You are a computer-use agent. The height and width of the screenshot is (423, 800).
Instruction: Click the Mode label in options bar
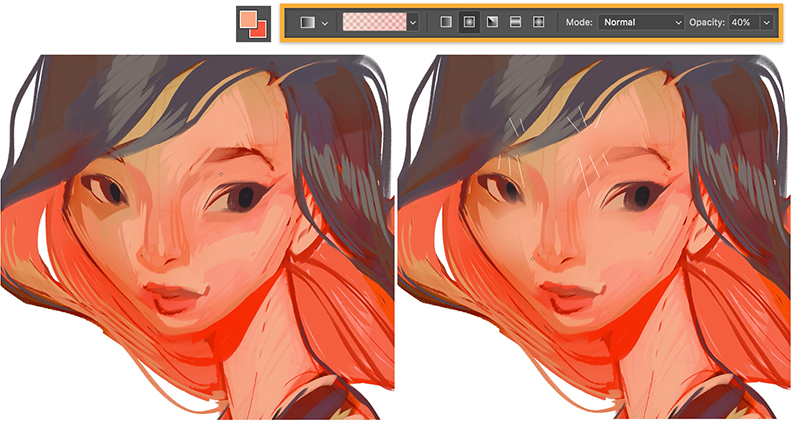coord(579,22)
